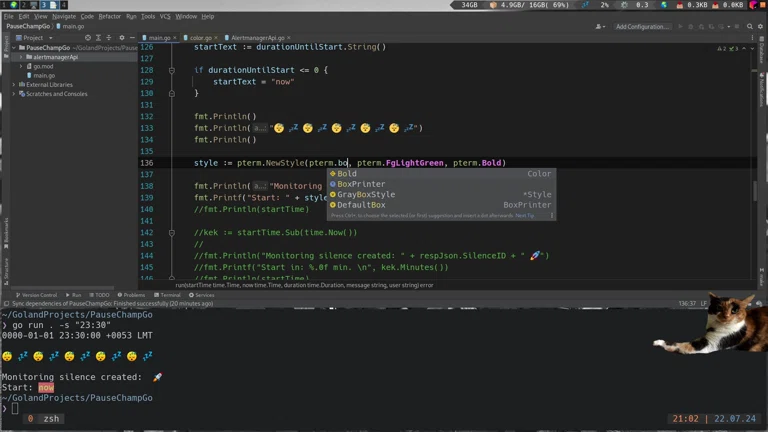The width and height of the screenshot is (768, 432).
Task: Toggle fold marker at line 130
Action: 171,93
